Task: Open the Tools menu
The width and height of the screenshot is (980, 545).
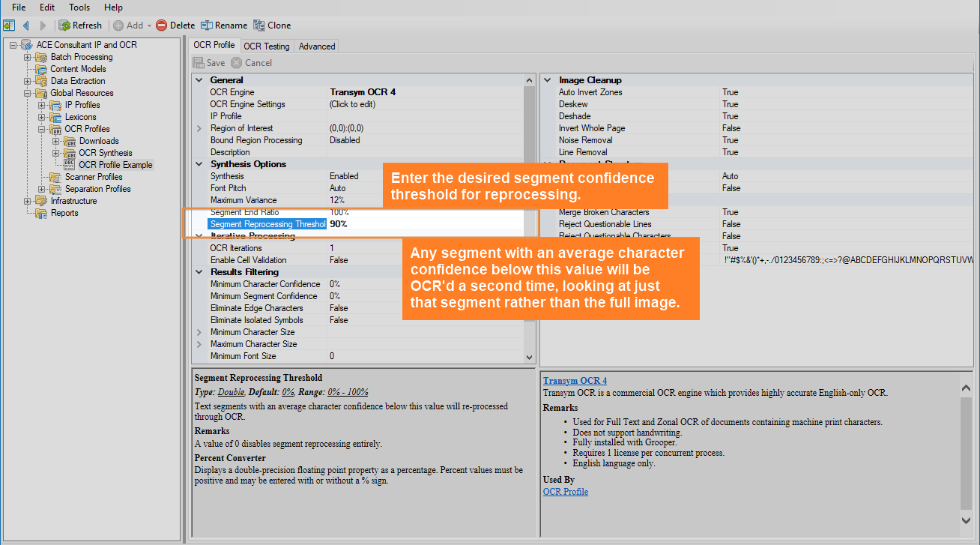Action: coord(79,7)
